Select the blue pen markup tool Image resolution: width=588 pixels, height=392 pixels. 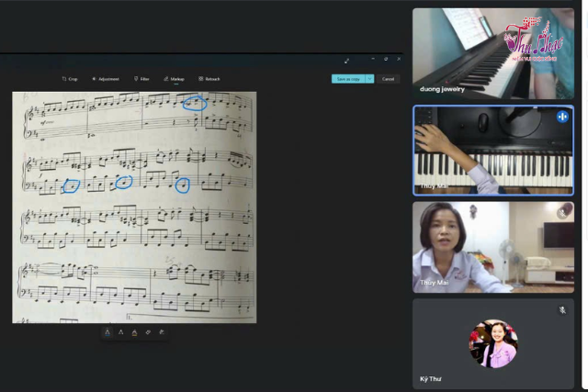point(107,332)
